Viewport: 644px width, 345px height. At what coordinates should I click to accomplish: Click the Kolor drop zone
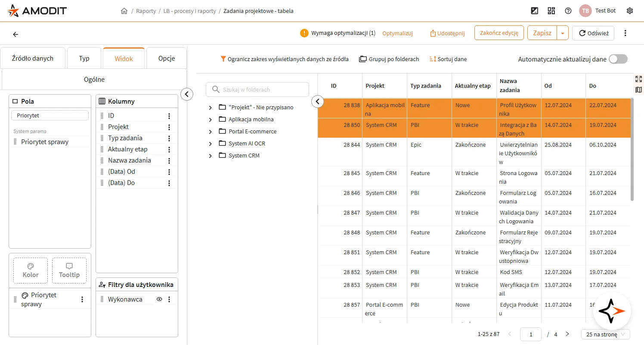tap(31, 271)
